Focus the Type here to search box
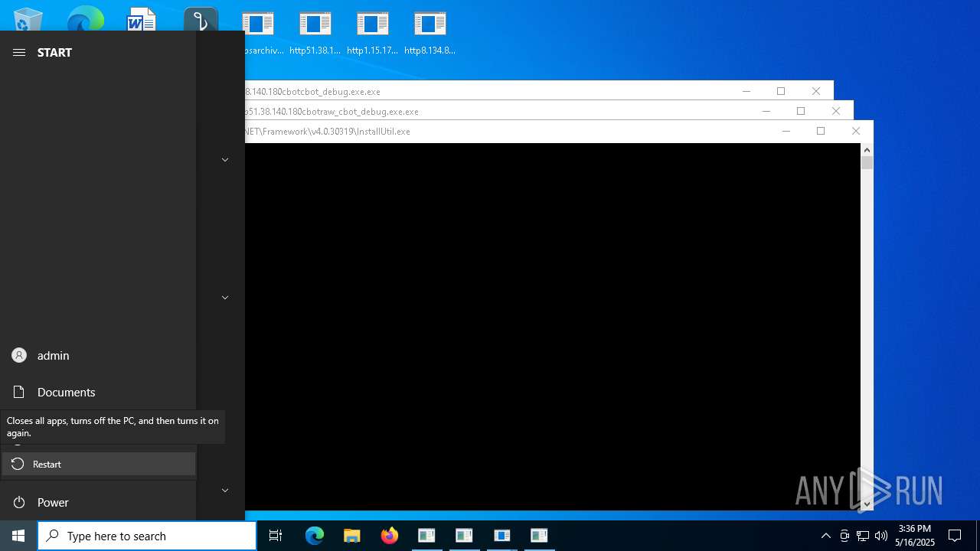 (x=147, y=536)
